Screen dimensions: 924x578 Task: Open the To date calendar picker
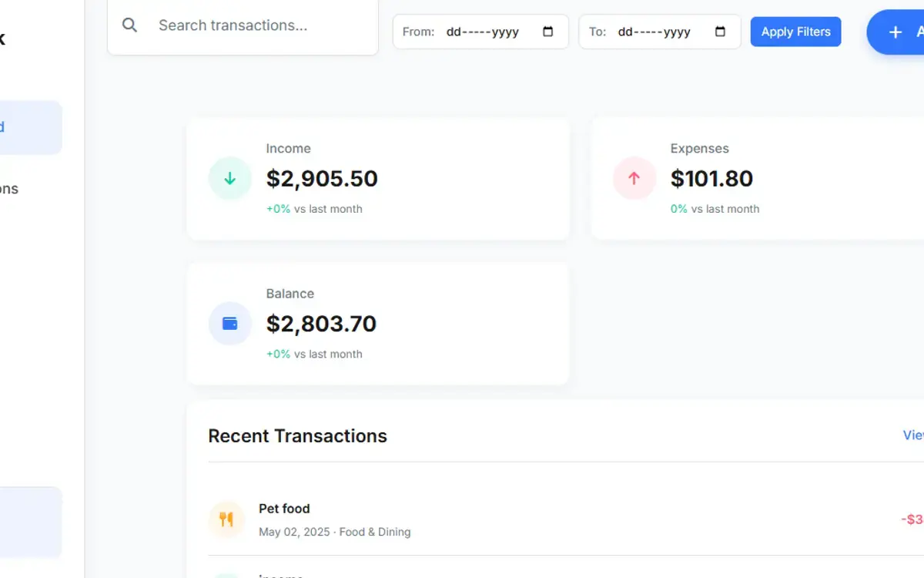[x=721, y=32]
